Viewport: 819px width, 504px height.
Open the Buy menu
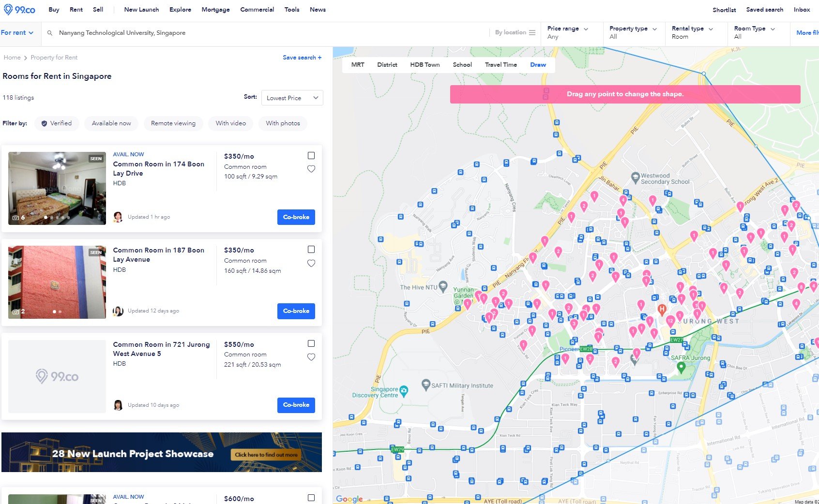[x=54, y=10]
